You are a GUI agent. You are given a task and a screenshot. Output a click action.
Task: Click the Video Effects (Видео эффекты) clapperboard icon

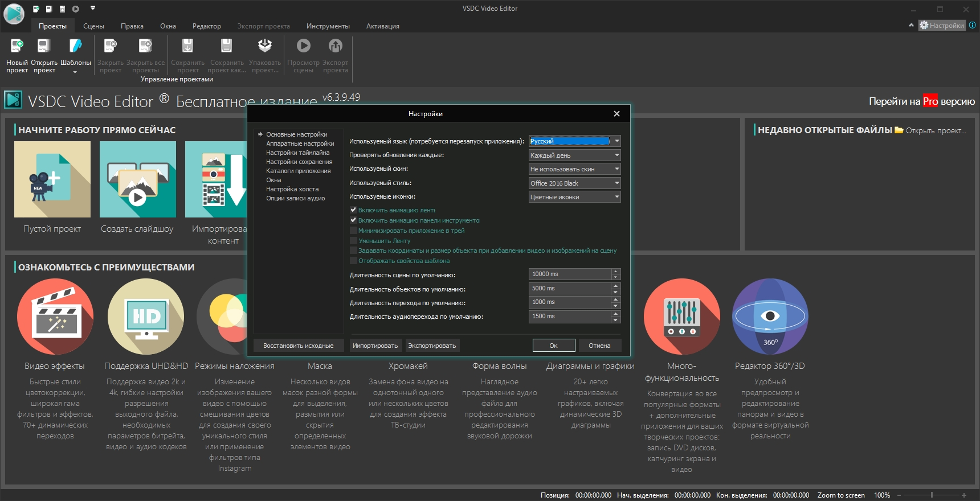(55, 317)
